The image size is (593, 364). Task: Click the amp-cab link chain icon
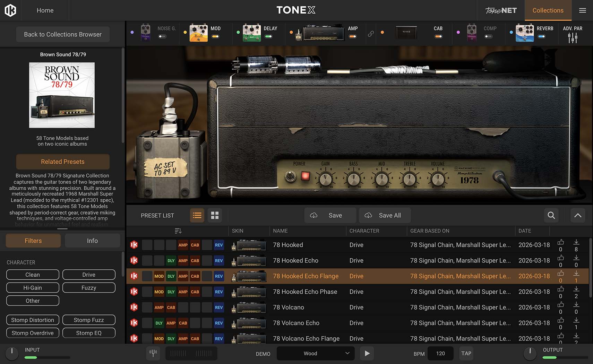(371, 34)
